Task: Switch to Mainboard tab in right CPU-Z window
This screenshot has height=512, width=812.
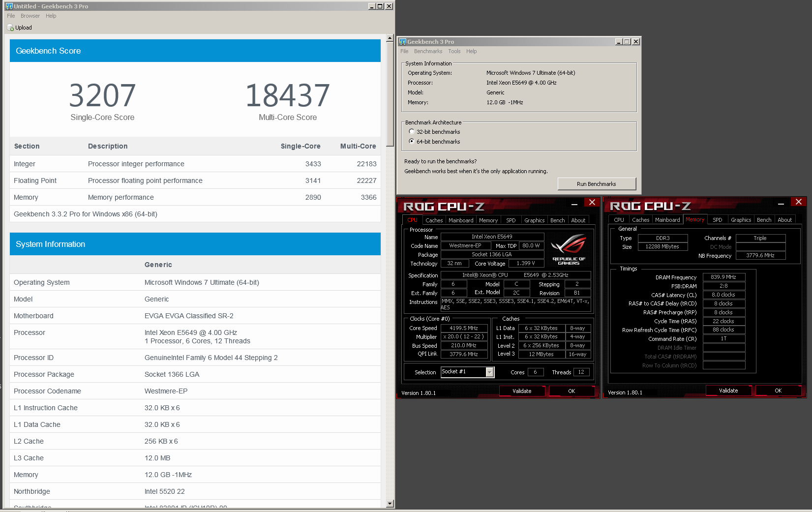Action: pos(667,220)
